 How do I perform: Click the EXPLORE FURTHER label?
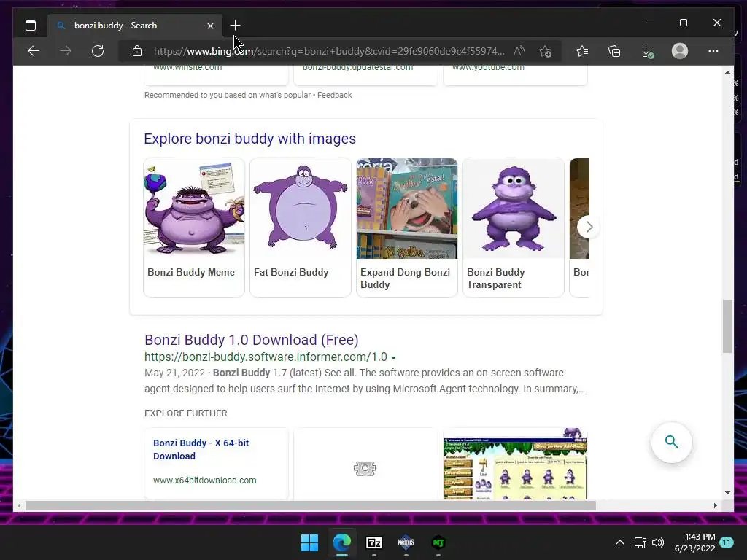(186, 413)
